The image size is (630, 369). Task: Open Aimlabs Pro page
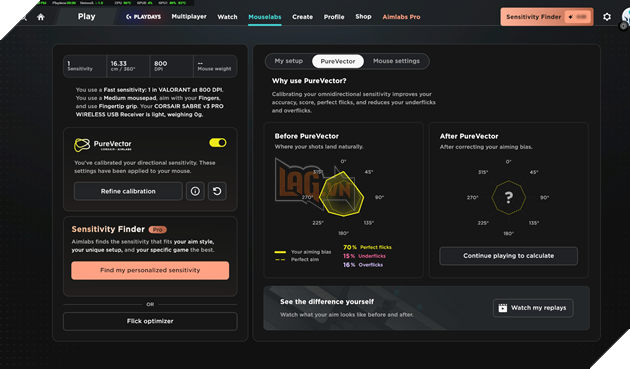401,17
